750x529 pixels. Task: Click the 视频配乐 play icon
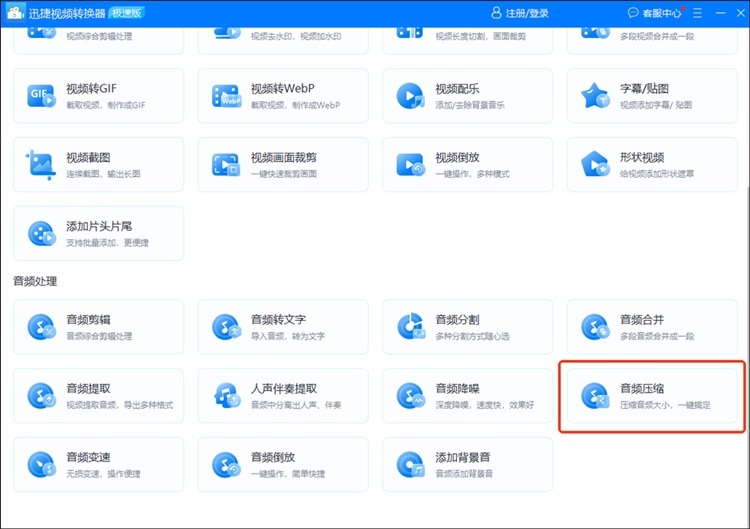tap(410, 96)
